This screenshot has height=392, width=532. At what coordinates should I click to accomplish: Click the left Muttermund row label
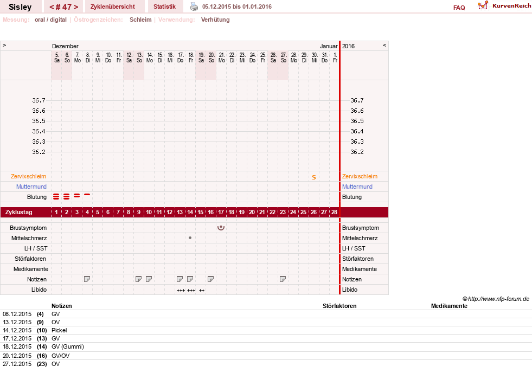point(31,187)
